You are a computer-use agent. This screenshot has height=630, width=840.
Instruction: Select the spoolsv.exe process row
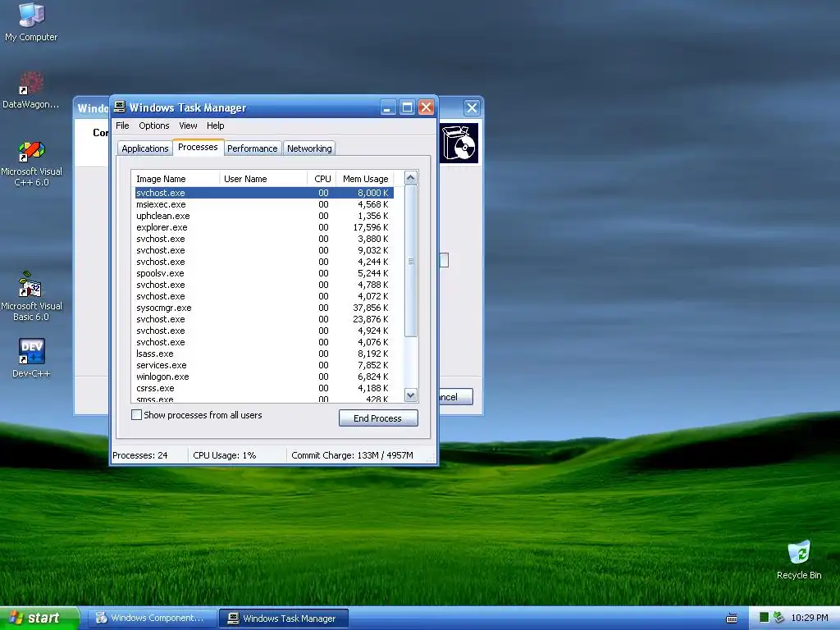[x=264, y=273]
